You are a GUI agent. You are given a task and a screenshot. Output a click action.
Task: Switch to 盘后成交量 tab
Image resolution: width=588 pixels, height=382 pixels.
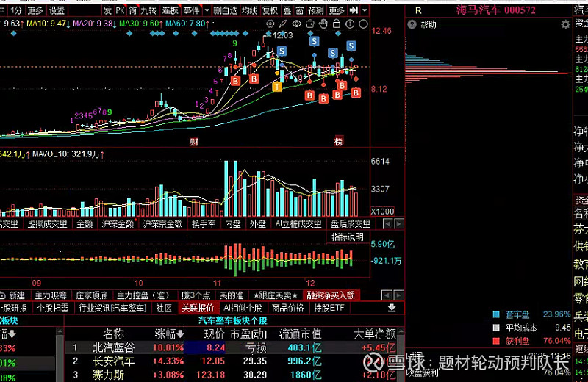pyautogui.click(x=351, y=224)
